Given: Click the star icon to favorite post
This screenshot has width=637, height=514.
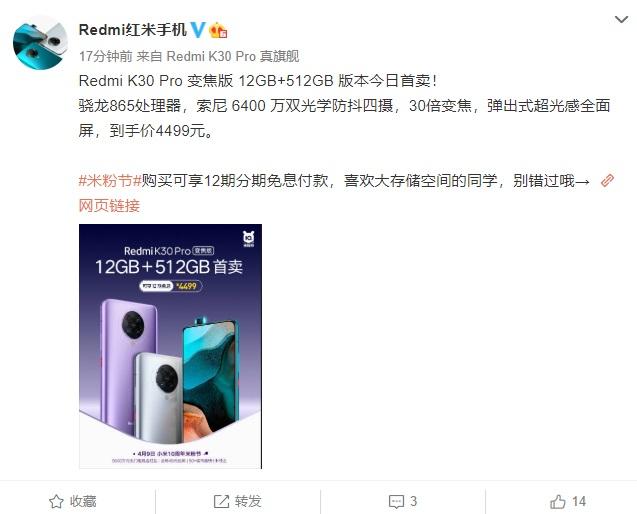Looking at the screenshot, I should pos(56,501).
